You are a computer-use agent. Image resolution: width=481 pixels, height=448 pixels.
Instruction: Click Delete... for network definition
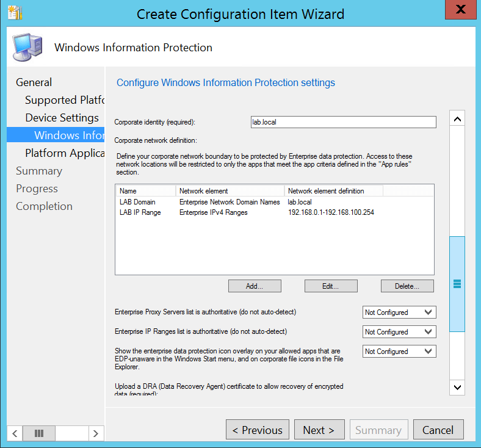point(407,286)
